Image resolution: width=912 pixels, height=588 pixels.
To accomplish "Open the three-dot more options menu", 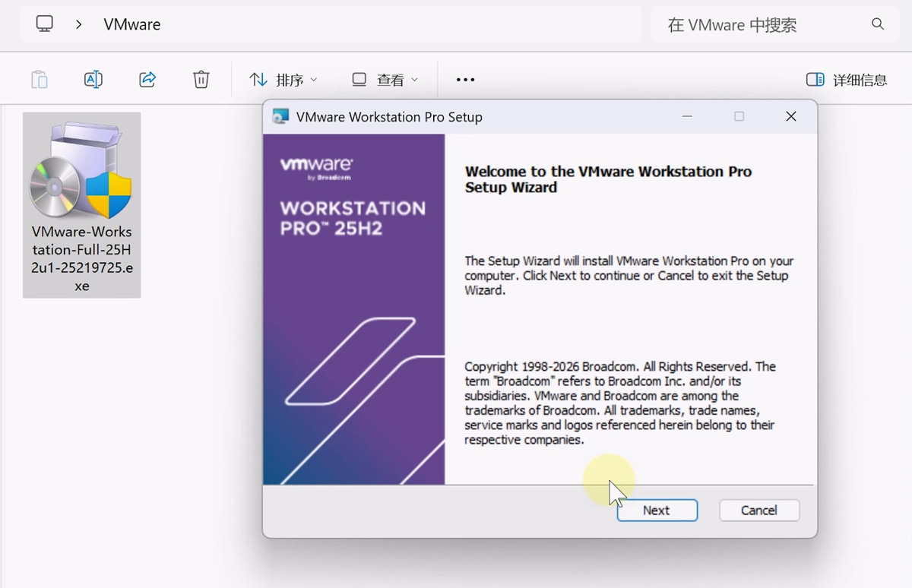I will coord(465,80).
